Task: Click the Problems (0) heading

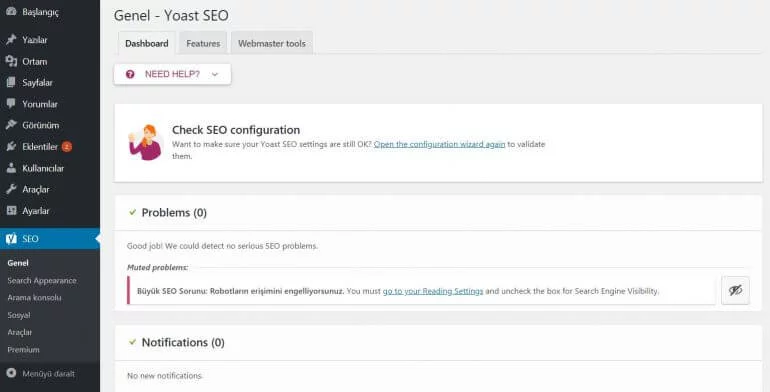Action: click(174, 212)
